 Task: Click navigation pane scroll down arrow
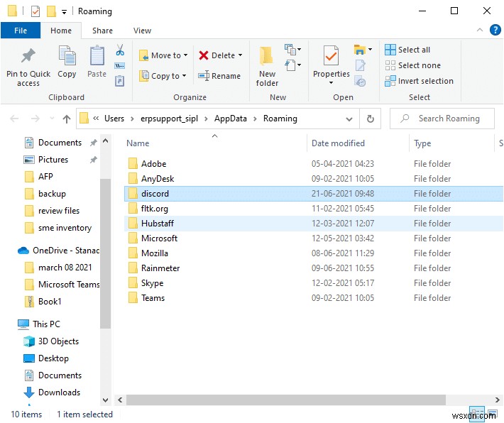105,400
